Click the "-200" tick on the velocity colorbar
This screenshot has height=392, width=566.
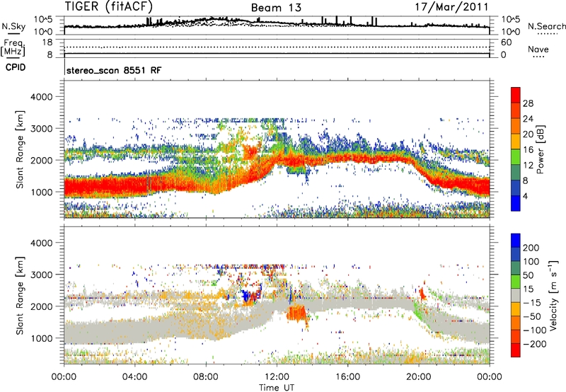click(534, 344)
